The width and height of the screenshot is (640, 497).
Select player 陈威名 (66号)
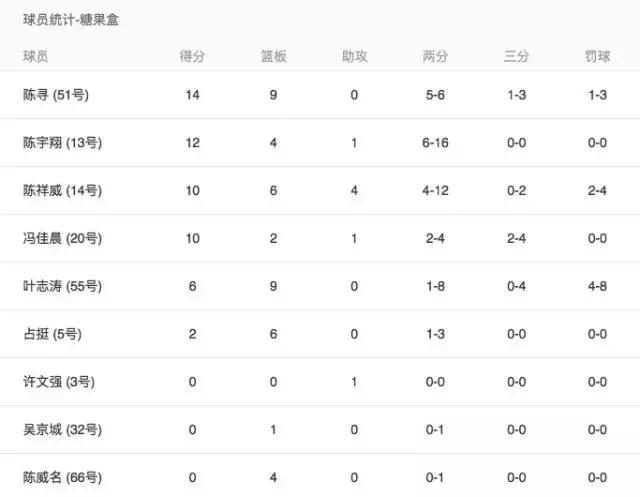tap(62, 477)
